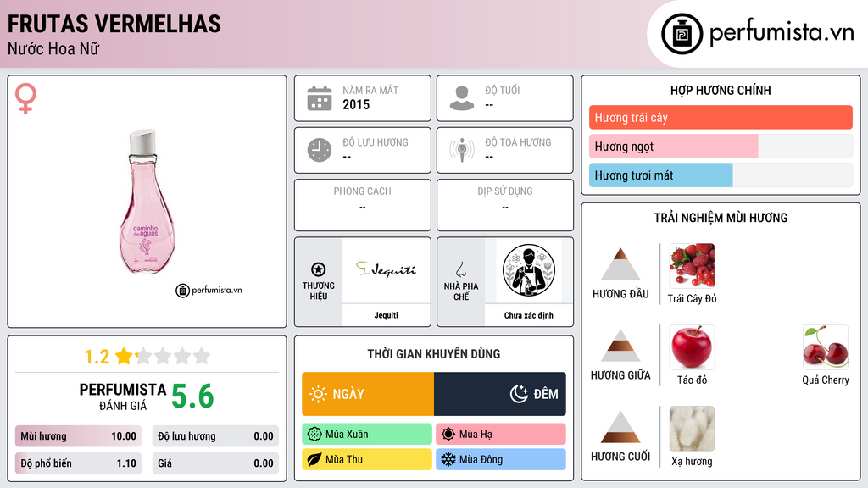
Task: Click the perfumer illustration circle icon
Action: (529, 270)
